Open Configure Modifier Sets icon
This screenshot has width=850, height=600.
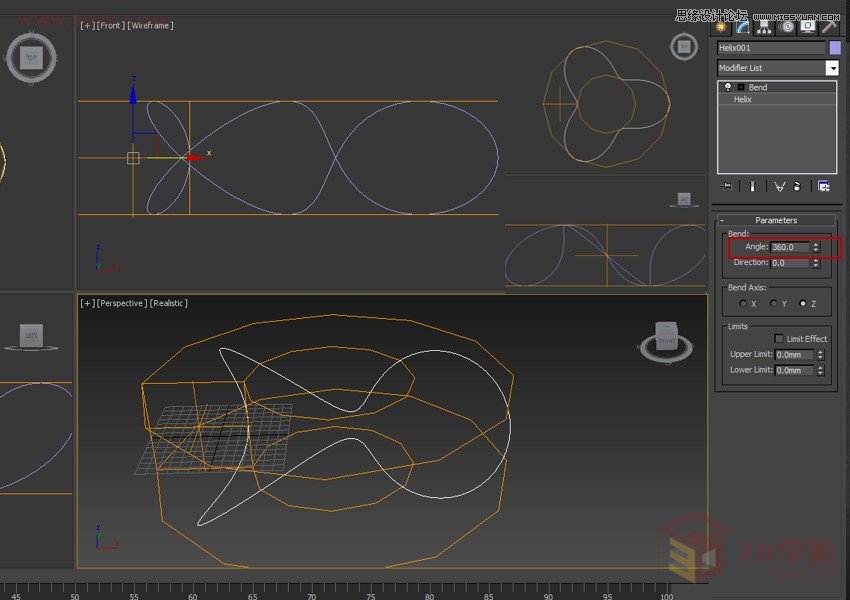click(x=823, y=186)
